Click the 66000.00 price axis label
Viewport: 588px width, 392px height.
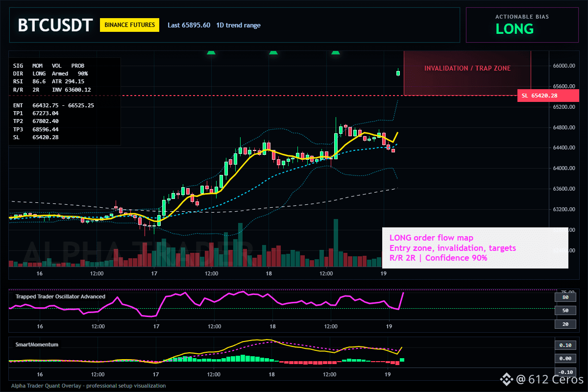coord(564,66)
